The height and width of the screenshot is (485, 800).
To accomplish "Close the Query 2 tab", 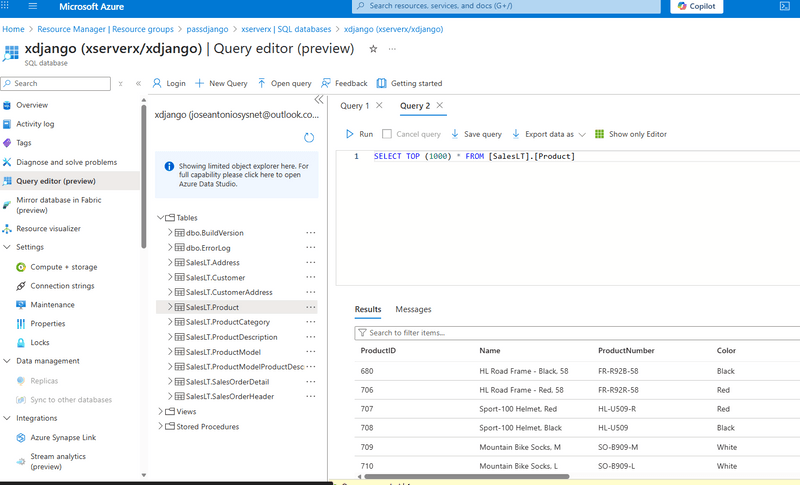I will point(440,105).
